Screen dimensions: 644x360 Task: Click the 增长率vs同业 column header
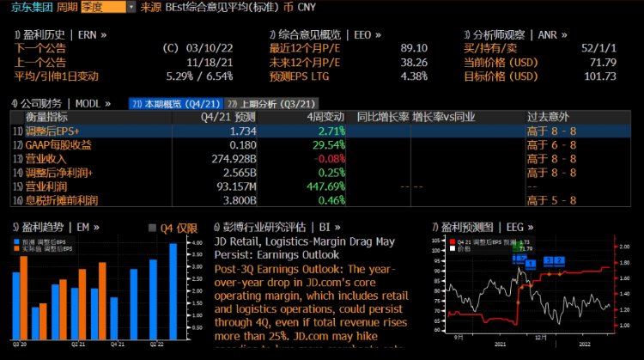click(x=444, y=117)
